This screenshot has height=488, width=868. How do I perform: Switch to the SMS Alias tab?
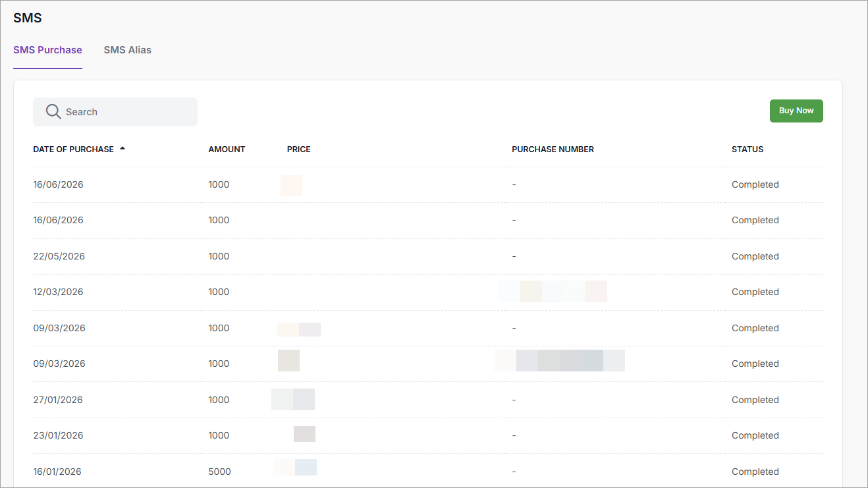tap(128, 50)
